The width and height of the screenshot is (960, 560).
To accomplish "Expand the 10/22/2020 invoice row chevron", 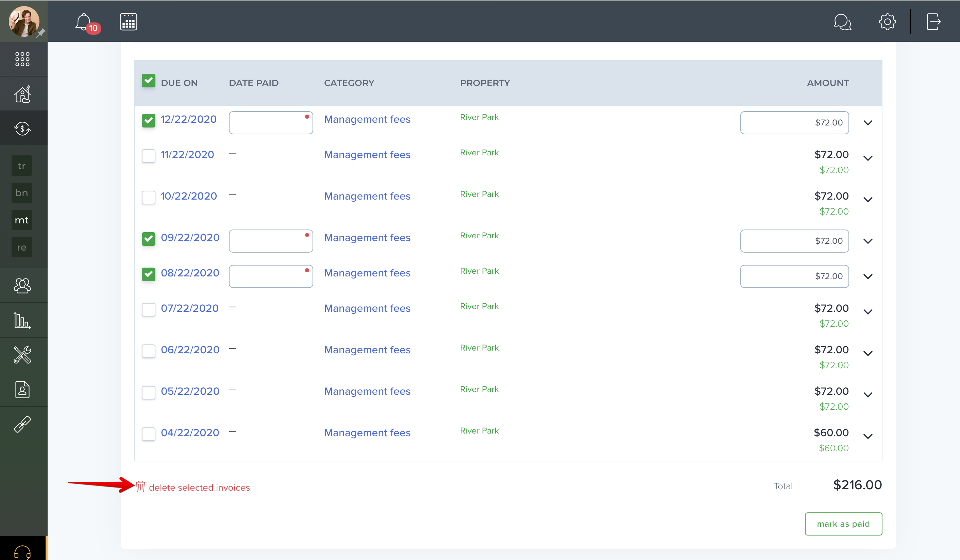I will [868, 200].
